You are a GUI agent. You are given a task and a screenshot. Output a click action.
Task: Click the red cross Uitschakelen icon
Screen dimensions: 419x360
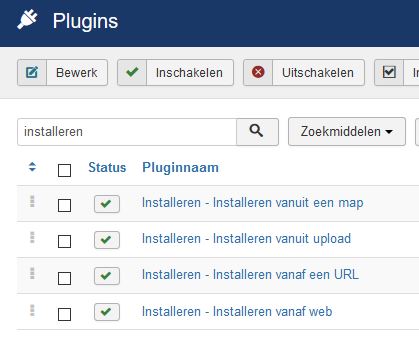[258, 72]
